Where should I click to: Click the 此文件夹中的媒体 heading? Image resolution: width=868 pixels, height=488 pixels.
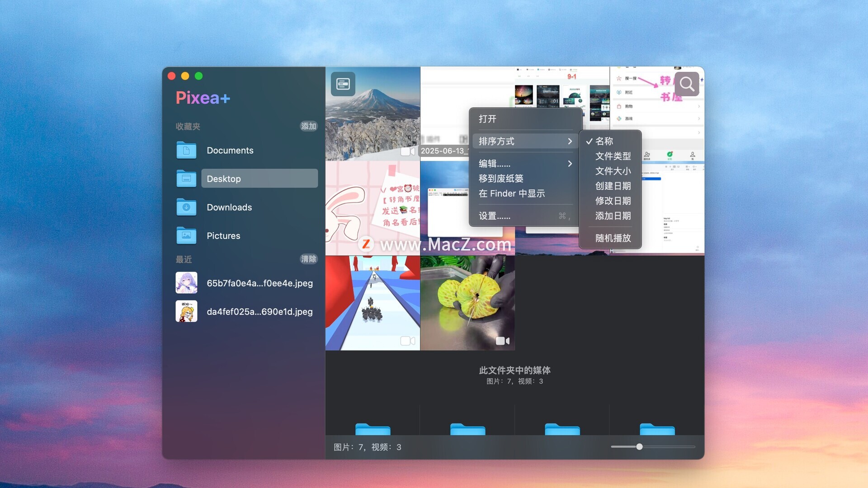(x=515, y=371)
